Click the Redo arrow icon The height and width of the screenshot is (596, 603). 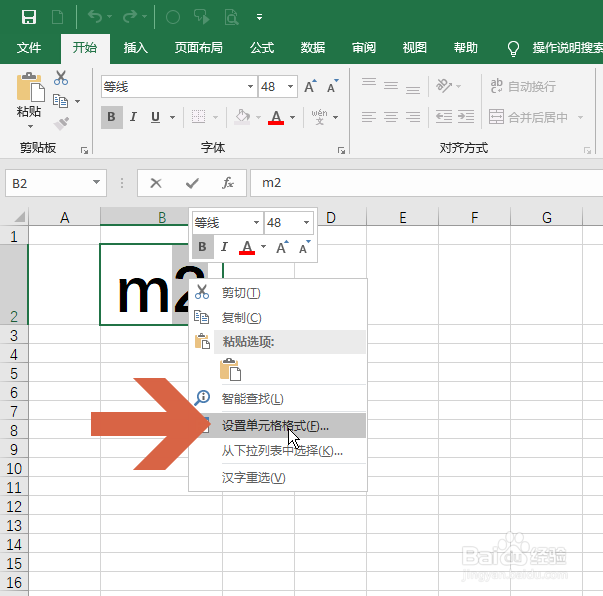(130, 17)
